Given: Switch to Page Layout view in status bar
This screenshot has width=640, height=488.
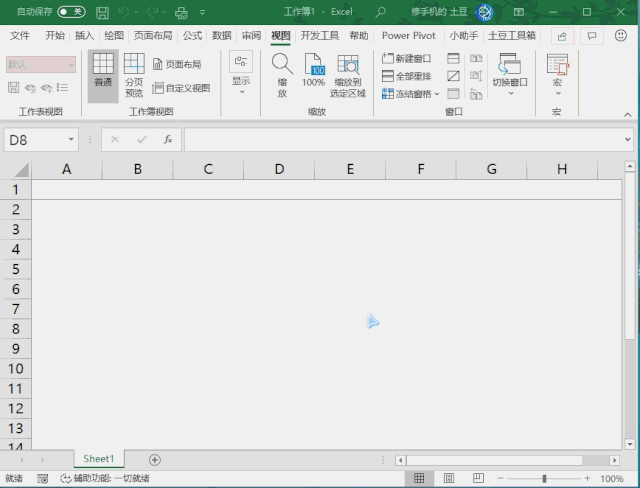Looking at the screenshot, I should point(449,478).
